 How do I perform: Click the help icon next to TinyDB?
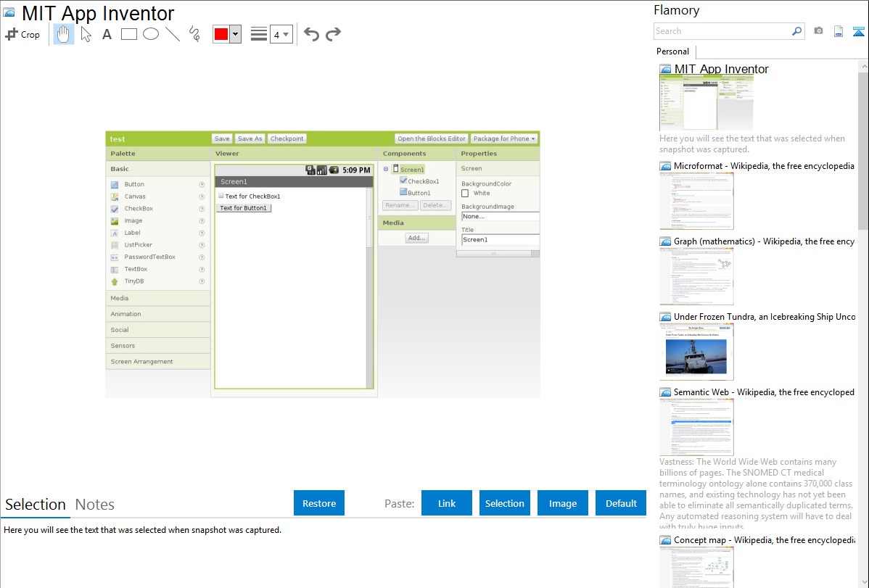coord(202,281)
